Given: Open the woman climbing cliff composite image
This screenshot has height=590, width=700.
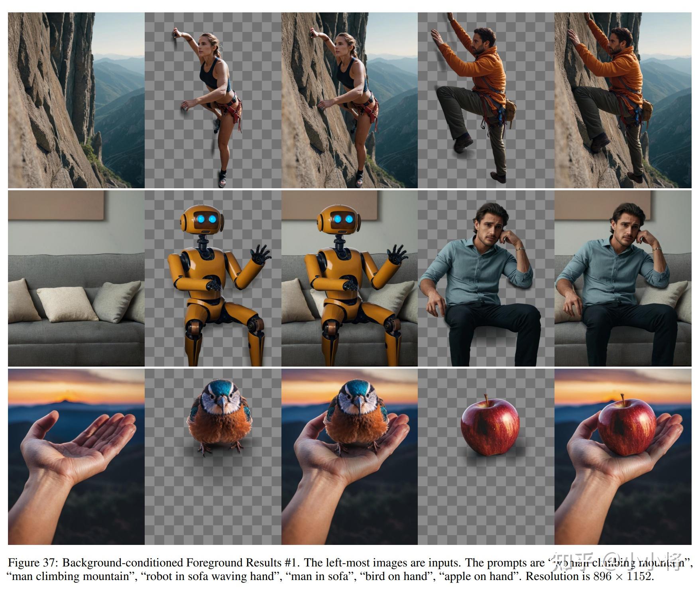Looking at the screenshot, I should tap(349, 100).
